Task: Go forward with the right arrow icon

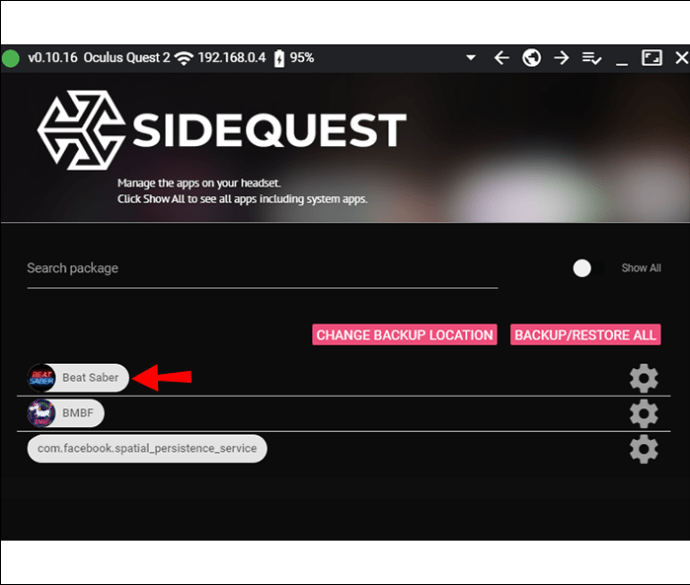Action: (x=562, y=58)
